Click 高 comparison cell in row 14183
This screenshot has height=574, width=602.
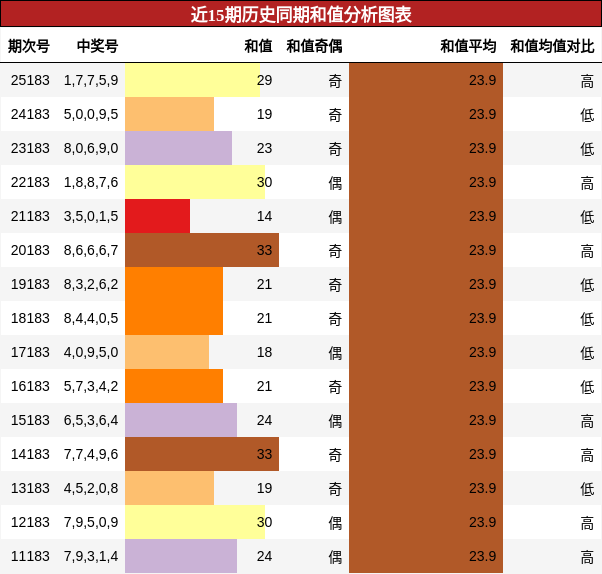587,455
